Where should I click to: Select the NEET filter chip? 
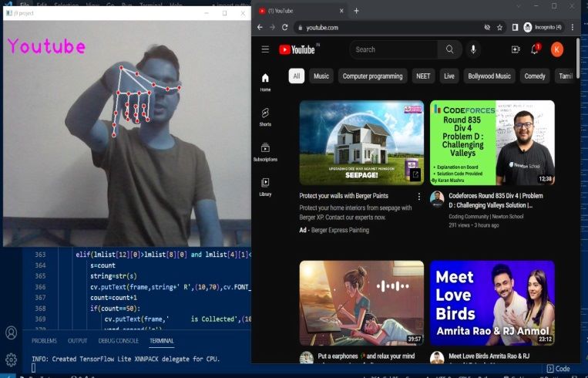point(423,76)
